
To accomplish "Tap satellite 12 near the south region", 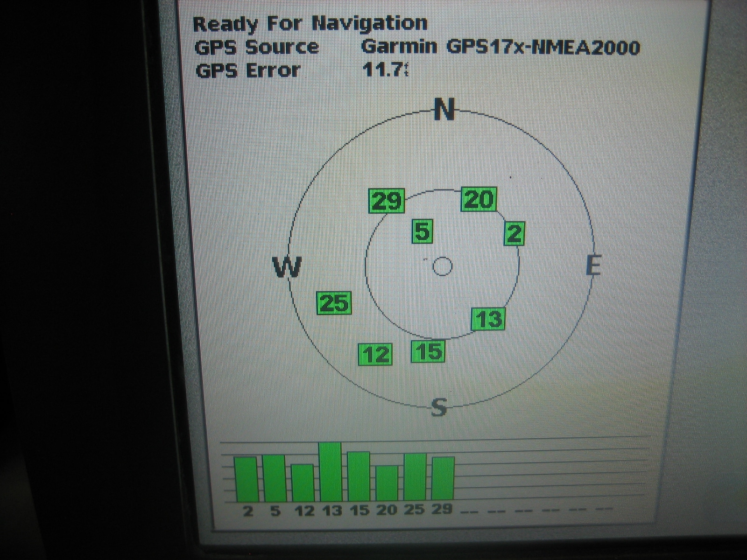I will pyautogui.click(x=376, y=354).
